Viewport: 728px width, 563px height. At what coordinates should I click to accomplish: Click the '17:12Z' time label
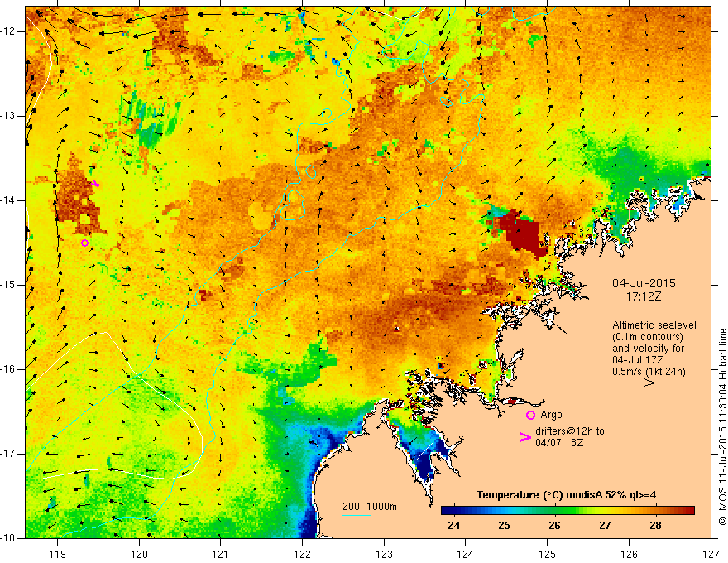pyautogui.click(x=643, y=296)
